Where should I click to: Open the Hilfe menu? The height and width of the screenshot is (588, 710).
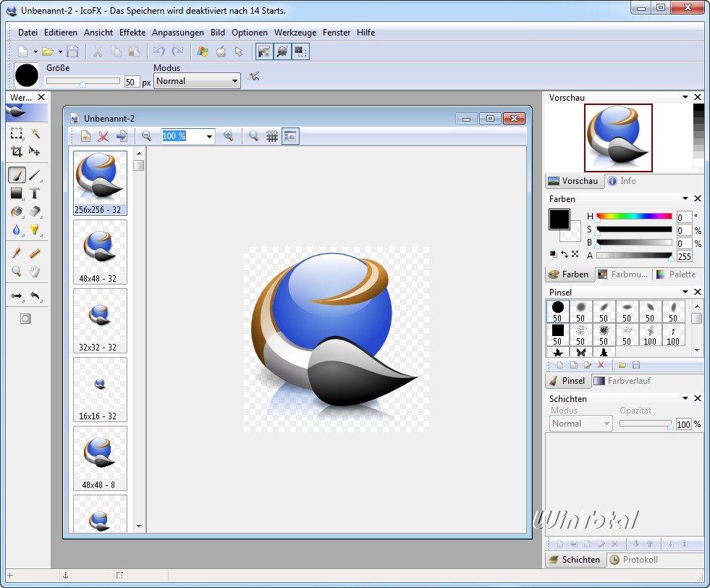[x=365, y=33]
